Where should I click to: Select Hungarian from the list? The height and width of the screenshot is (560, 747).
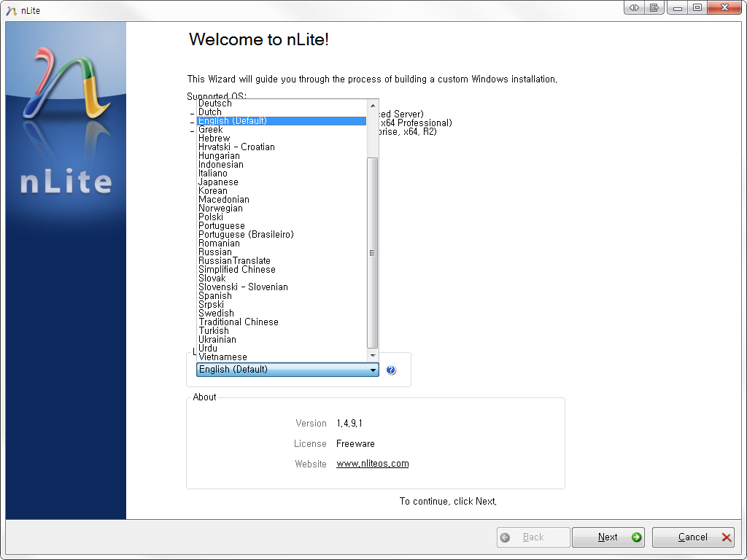(x=282, y=156)
